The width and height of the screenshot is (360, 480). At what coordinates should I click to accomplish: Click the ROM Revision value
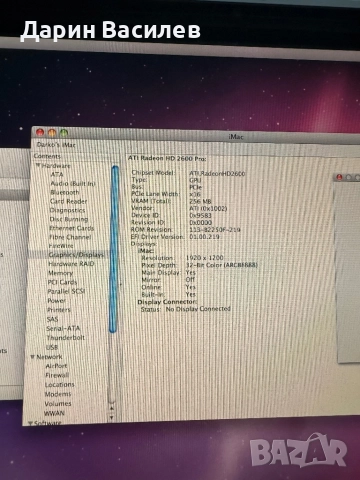click(x=214, y=230)
